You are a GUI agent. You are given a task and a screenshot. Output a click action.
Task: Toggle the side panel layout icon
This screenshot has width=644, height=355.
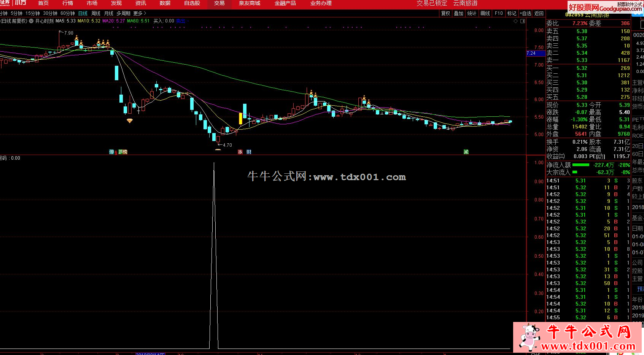click(523, 21)
